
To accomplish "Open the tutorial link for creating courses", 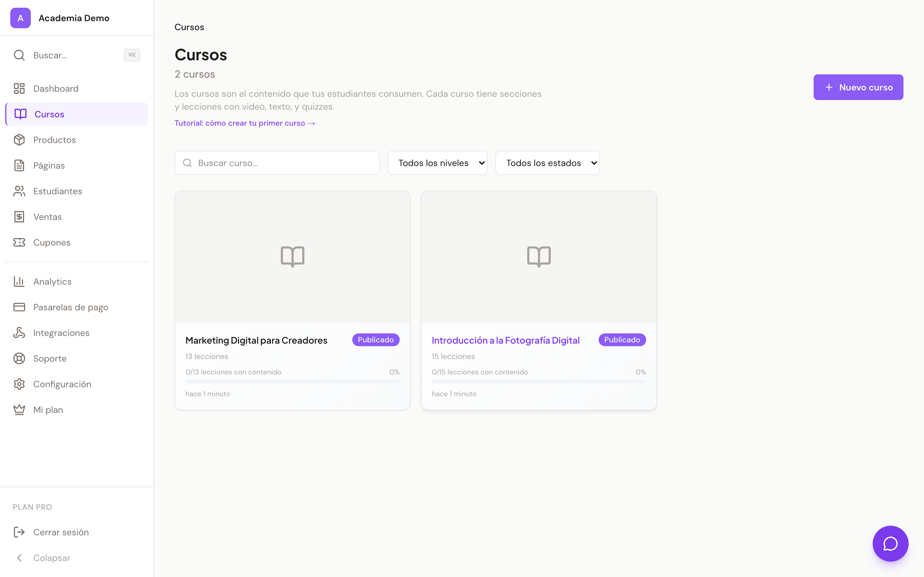I will [x=245, y=122].
